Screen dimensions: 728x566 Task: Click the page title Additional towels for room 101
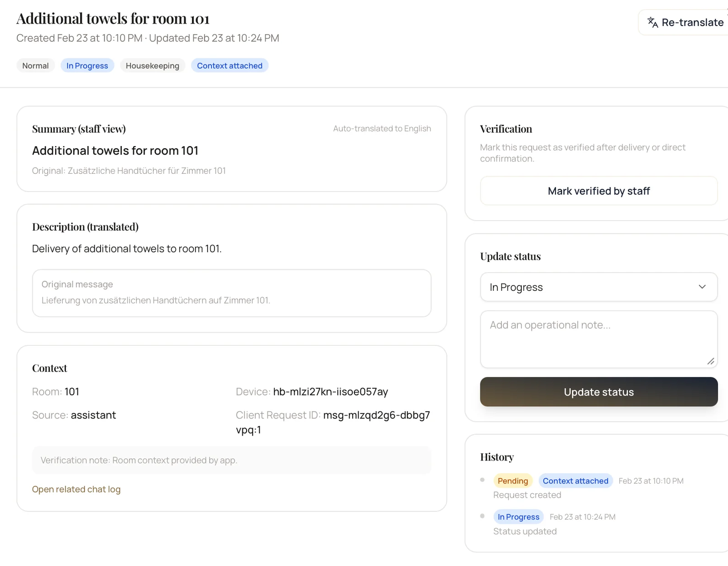pyautogui.click(x=113, y=19)
